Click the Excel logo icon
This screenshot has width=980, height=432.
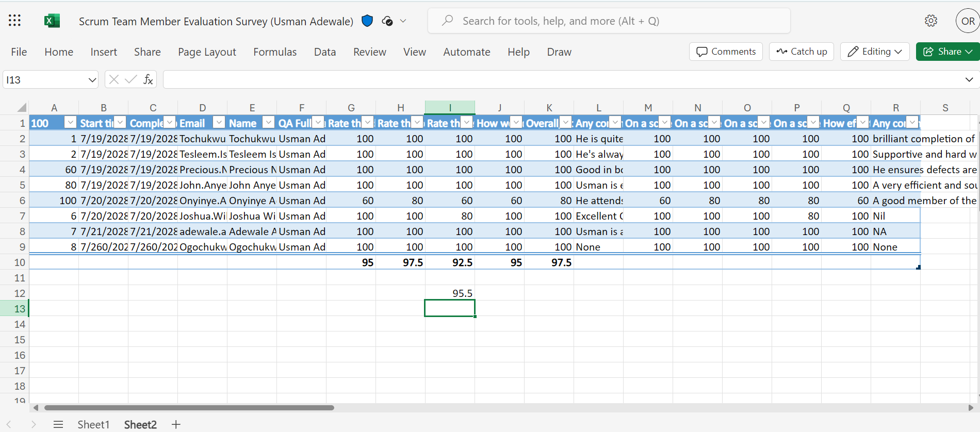(52, 21)
